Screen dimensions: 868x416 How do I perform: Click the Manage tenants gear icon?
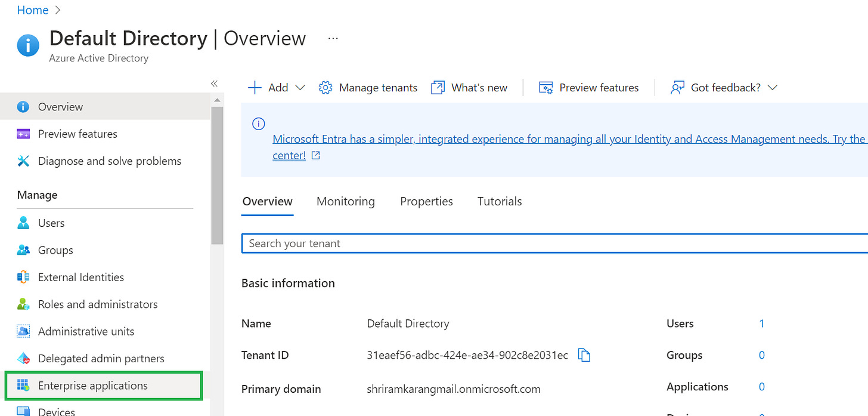pos(325,88)
